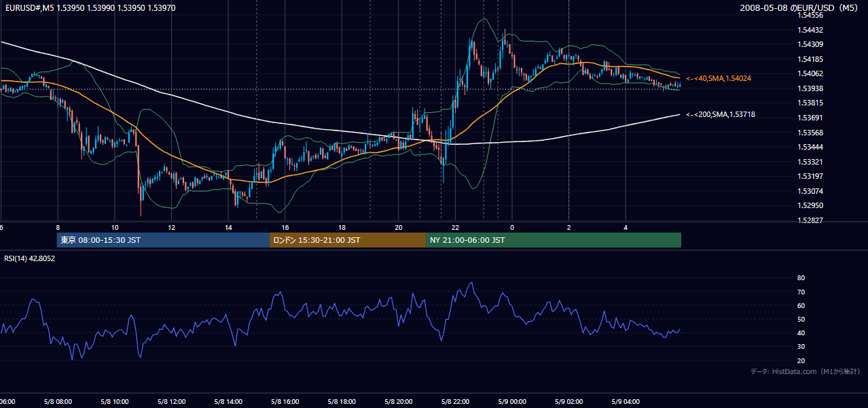Click price axis label 1.54062
The image size is (868, 408).
click(811, 73)
